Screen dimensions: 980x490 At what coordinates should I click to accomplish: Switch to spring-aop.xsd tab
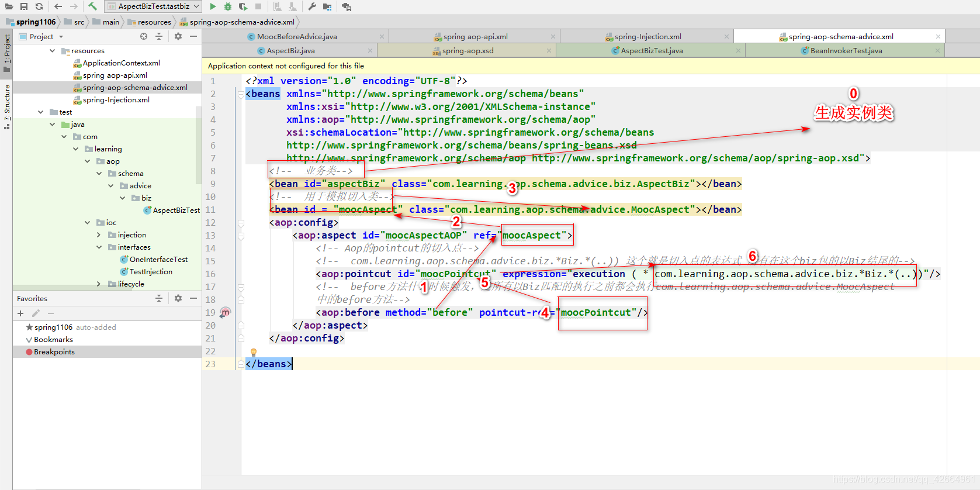(x=468, y=51)
